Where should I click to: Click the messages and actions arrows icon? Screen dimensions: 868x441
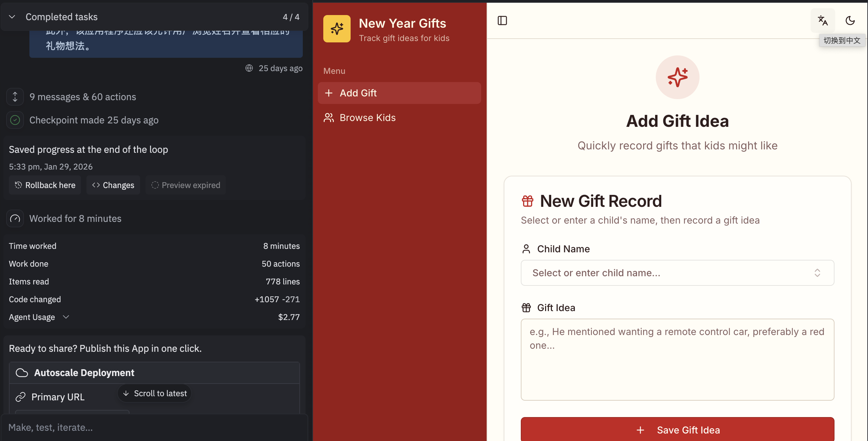pyautogui.click(x=15, y=97)
